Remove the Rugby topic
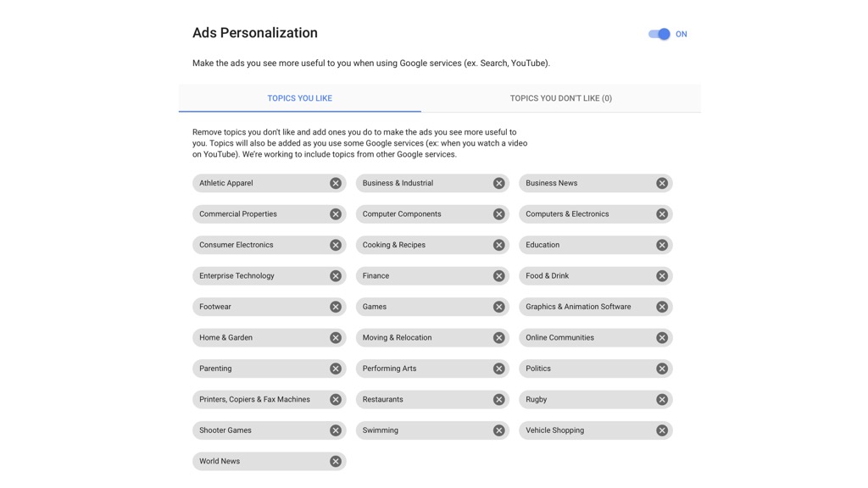The width and height of the screenshot is (868, 488). (662, 400)
